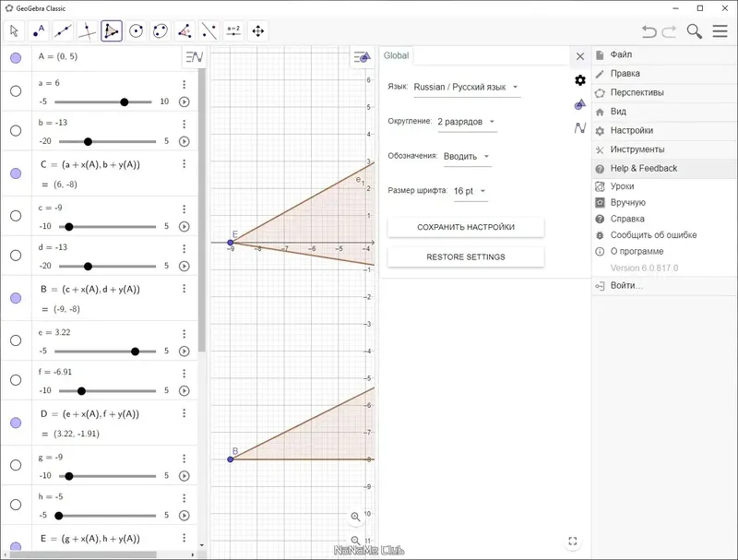
Task: Open more options for point C
Action: 184,164
